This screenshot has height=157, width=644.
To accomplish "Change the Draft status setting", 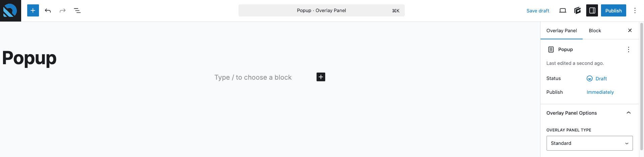I will click(597, 79).
